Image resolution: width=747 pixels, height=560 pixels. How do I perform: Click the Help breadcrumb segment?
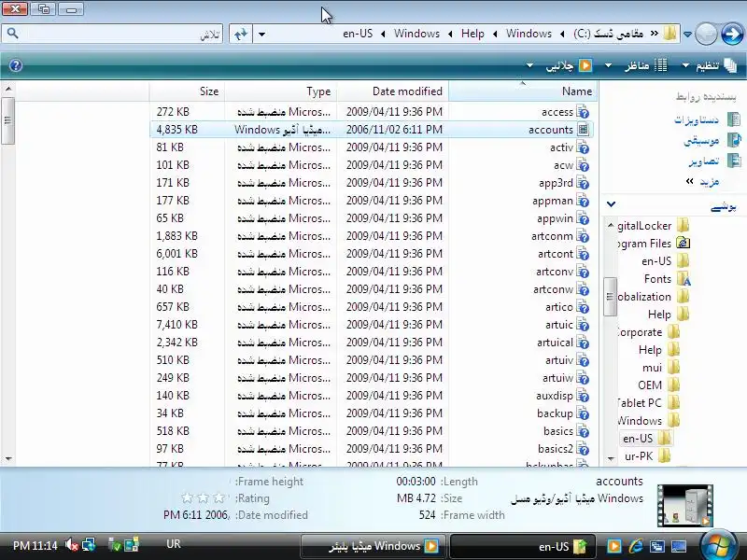coord(472,34)
